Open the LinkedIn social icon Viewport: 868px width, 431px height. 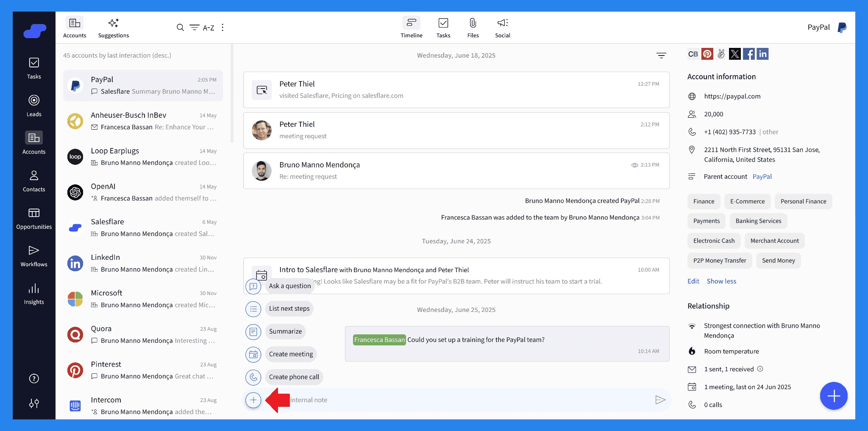[762, 54]
